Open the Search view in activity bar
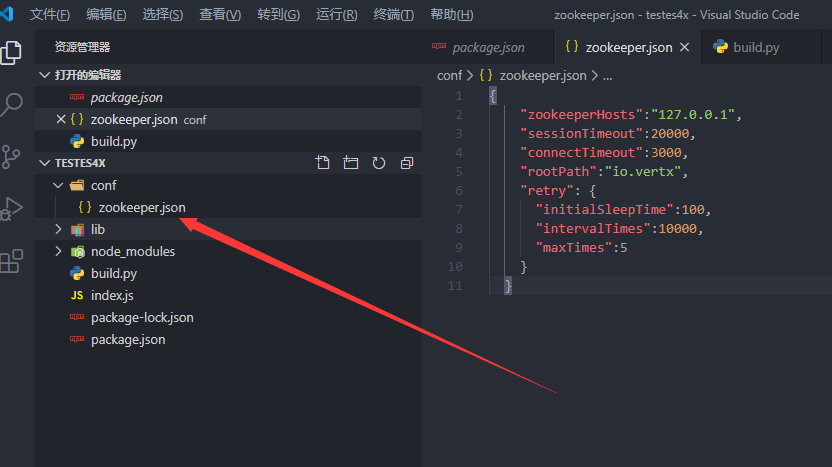 [x=11, y=104]
